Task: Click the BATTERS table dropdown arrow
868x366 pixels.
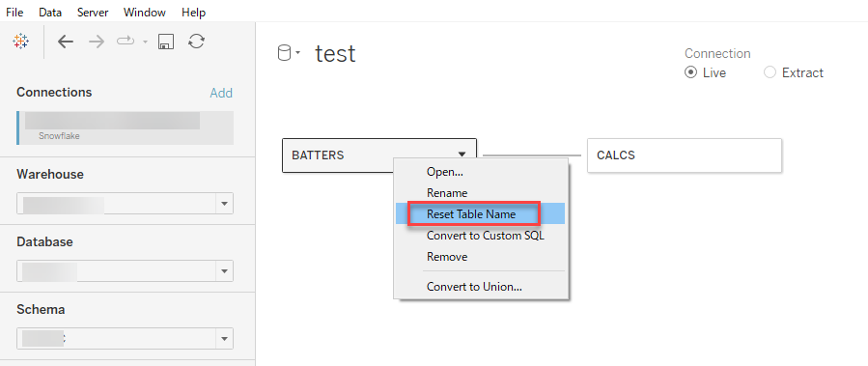Action: point(462,155)
